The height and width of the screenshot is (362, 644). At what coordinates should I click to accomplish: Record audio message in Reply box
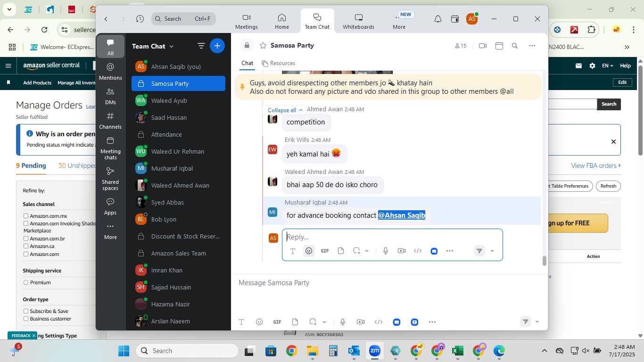pos(386,251)
